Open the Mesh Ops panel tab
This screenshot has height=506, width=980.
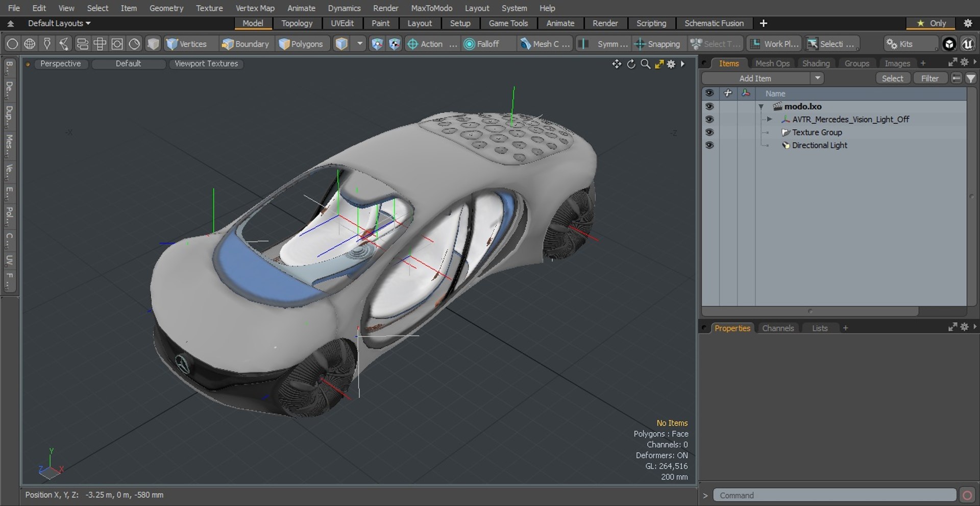pos(772,63)
